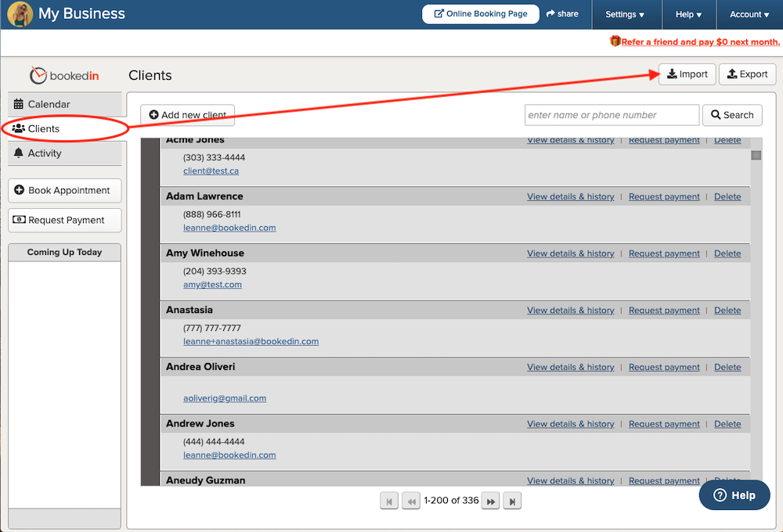This screenshot has width=783, height=532.
Task: View details & history for Anastasia
Action: click(x=570, y=311)
